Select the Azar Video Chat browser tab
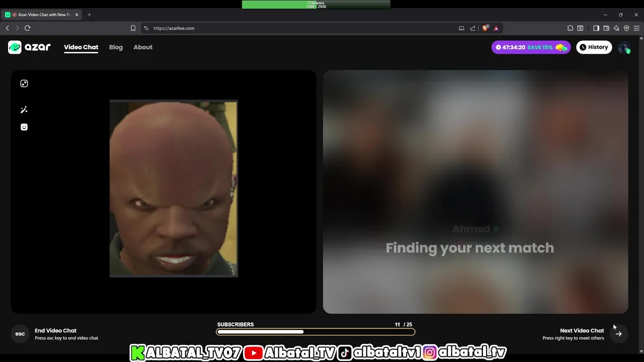644x362 pixels. click(42, 15)
